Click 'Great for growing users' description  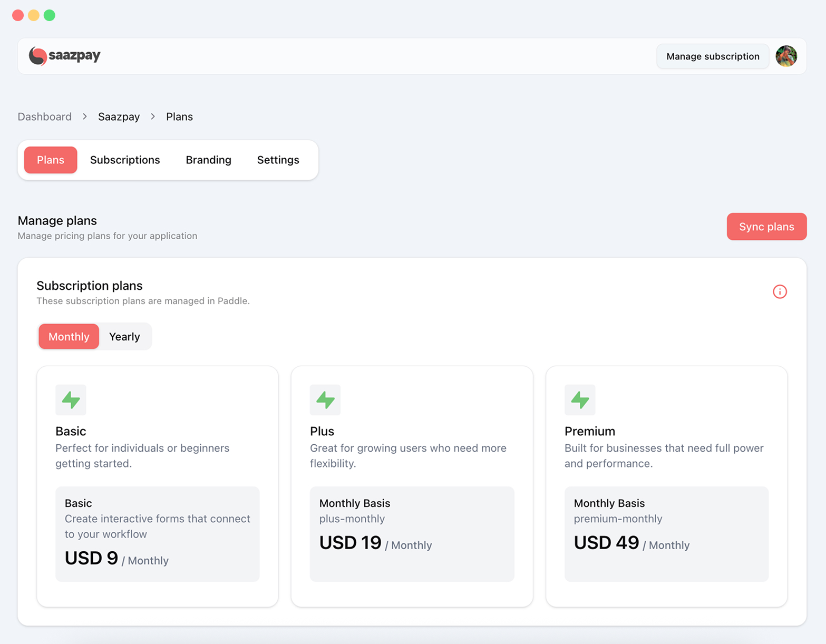[x=408, y=456]
